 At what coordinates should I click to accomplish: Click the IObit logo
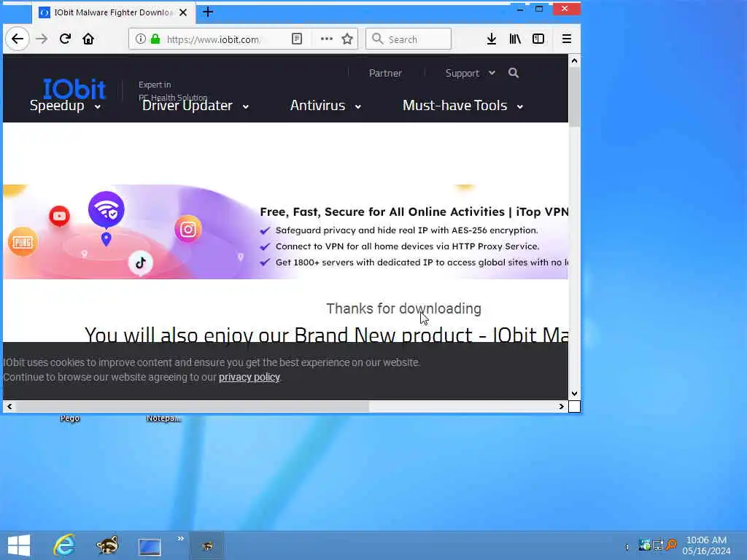(x=74, y=88)
